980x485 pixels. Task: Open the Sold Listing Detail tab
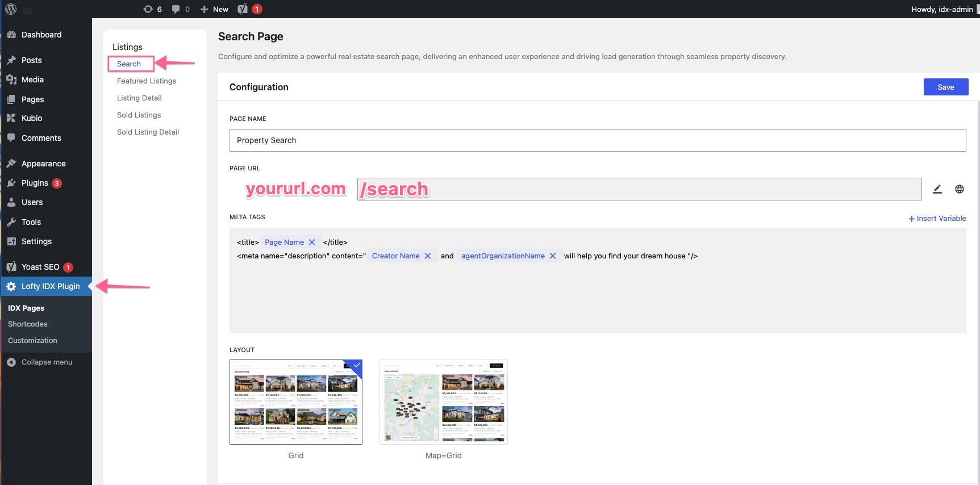pyautogui.click(x=148, y=132)
